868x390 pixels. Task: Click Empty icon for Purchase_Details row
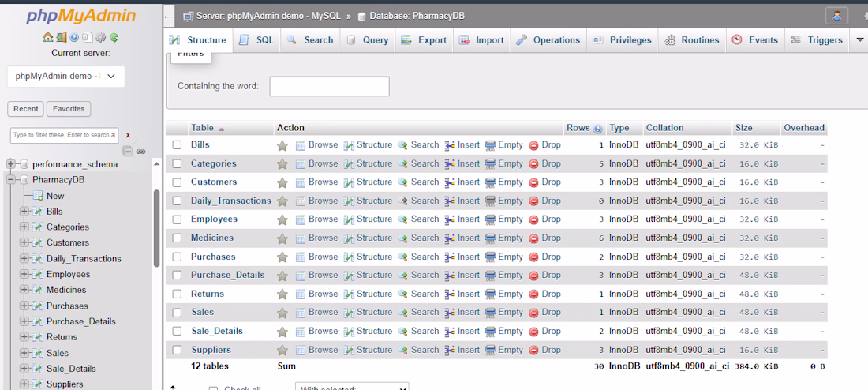(x=491, y=276)
